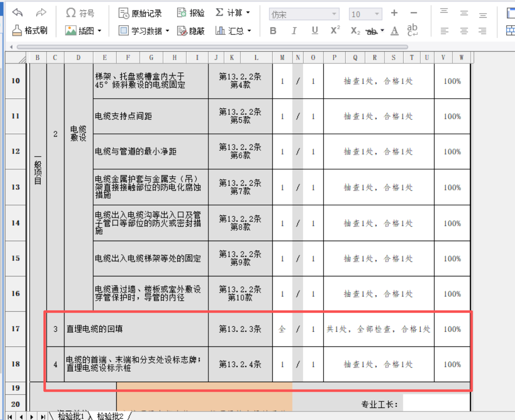Open the 插图 picture insert menu
This screenshot has width=515, height=420.
83,31
